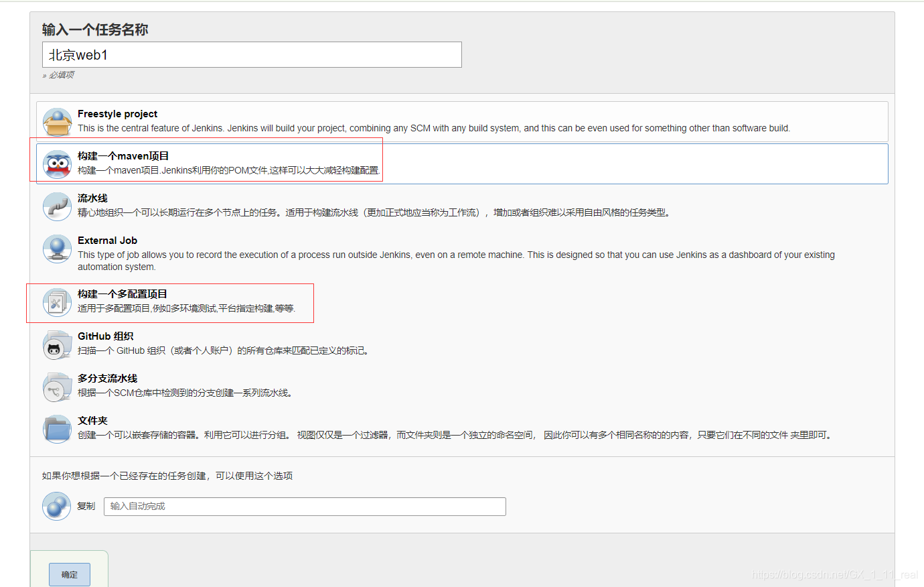Click the 如果你想根据一个已经存在的任务创建 text
The height and width of the screenshot is (587, 924).
click(167, 476)
